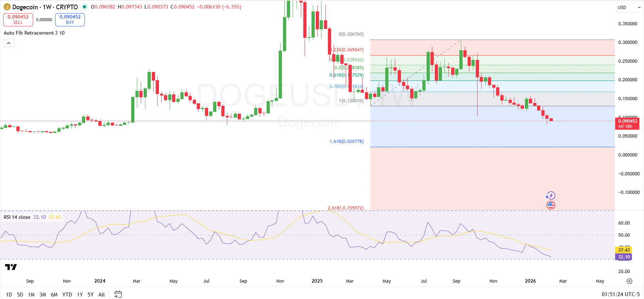Click the 0.300000 price axis label
The height and width of the screenshot is (299, 644).
628,42
